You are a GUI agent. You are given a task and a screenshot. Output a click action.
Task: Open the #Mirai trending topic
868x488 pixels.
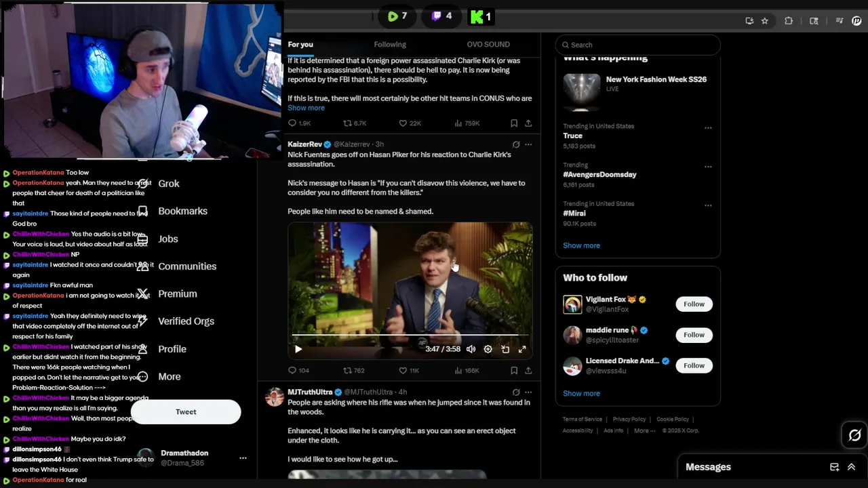(574, 213)
